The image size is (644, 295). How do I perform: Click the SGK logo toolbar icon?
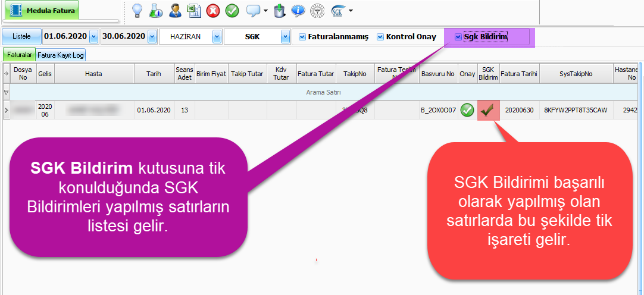337,11
